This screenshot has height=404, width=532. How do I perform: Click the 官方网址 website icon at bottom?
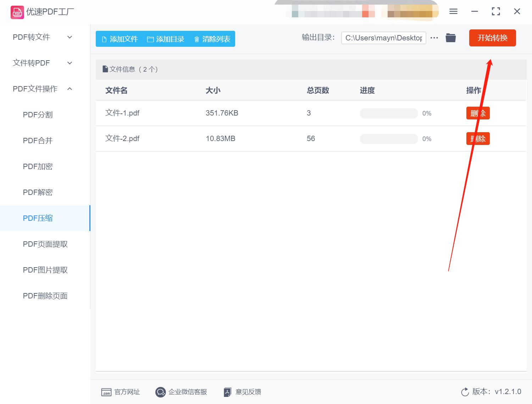click(106, 392)
